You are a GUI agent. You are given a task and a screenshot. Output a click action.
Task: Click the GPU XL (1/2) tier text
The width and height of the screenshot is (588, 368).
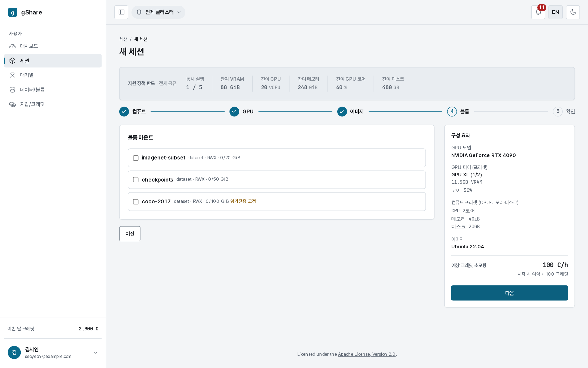467,175
